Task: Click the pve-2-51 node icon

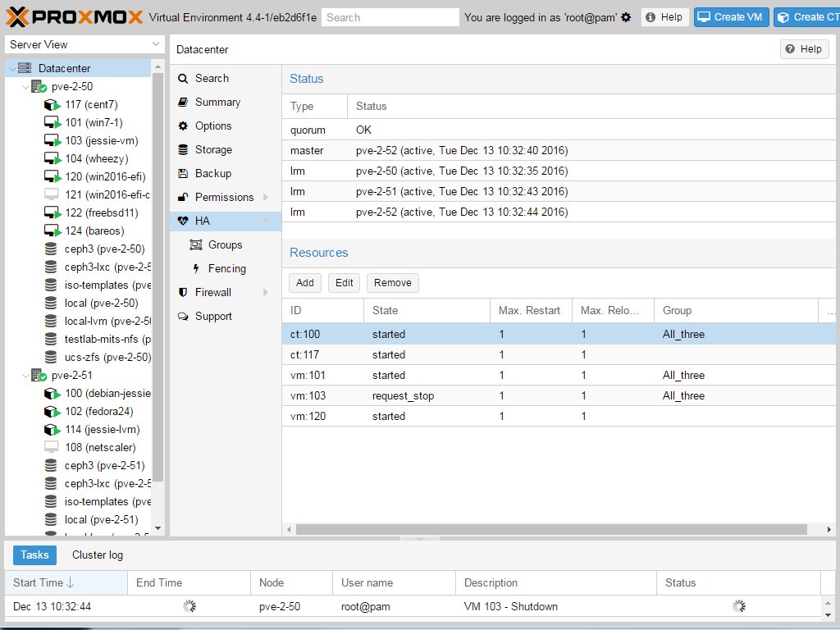Action: point(39,375)
